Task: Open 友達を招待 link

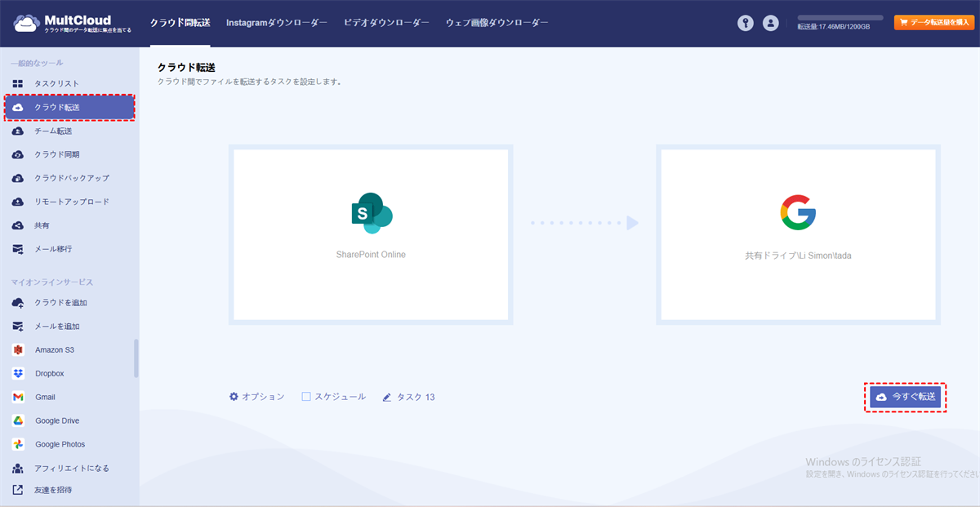Action: 53,491
